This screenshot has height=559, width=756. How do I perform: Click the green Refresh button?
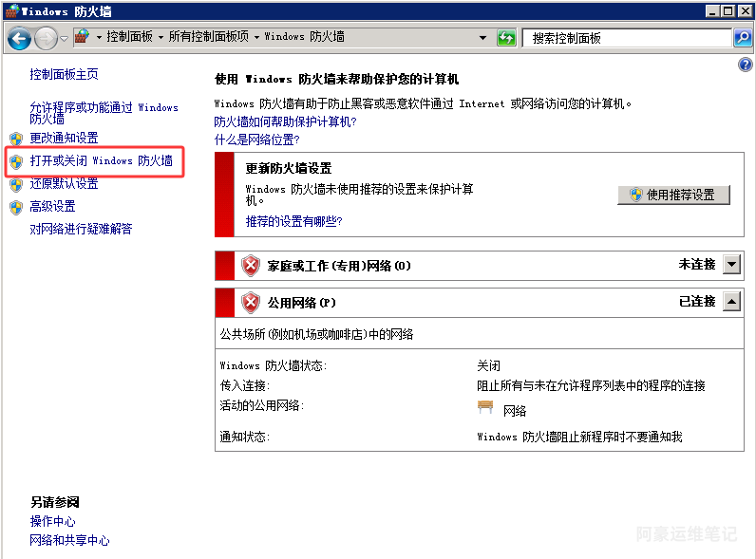pyautogui.click(x=506, y=38)
